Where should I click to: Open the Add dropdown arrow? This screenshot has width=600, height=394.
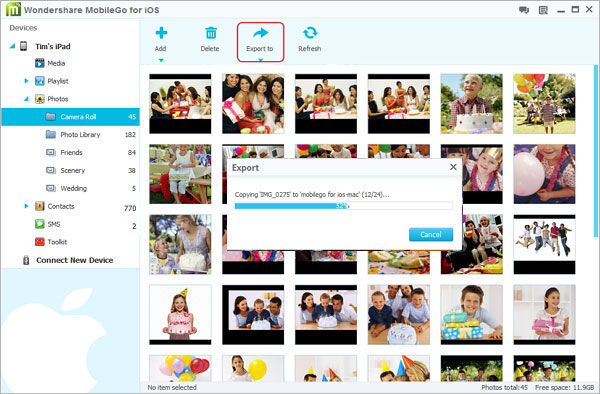(x=161, y=60)
